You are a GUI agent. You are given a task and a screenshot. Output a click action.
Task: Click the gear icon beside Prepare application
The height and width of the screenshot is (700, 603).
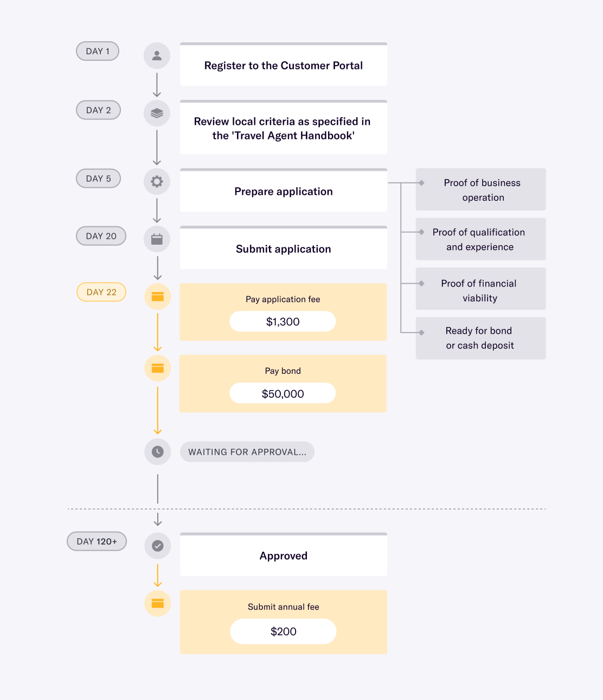click(157, 181)
